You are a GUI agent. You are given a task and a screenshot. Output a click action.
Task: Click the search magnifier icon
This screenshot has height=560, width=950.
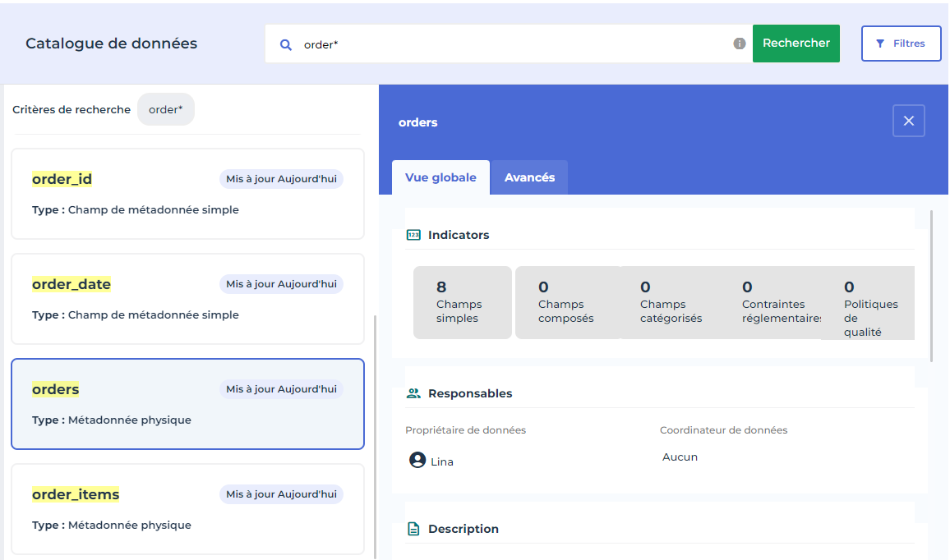tap(286, 44)
